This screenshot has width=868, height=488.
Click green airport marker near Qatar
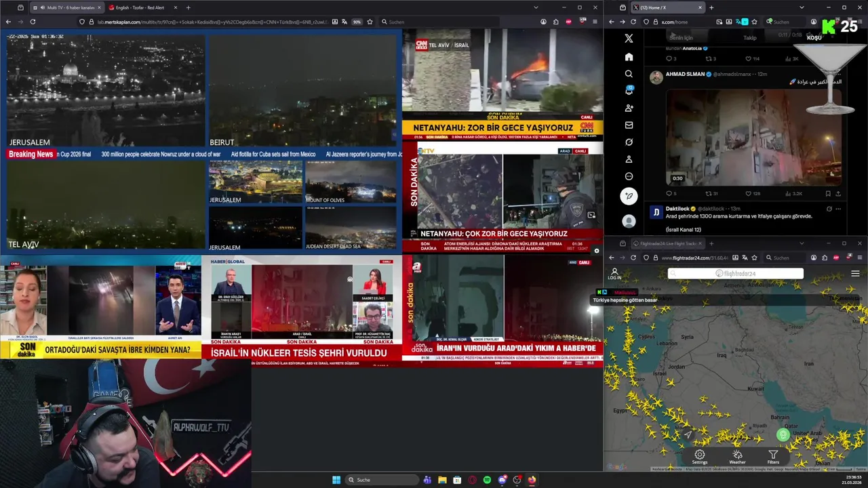tap(783, 435)
